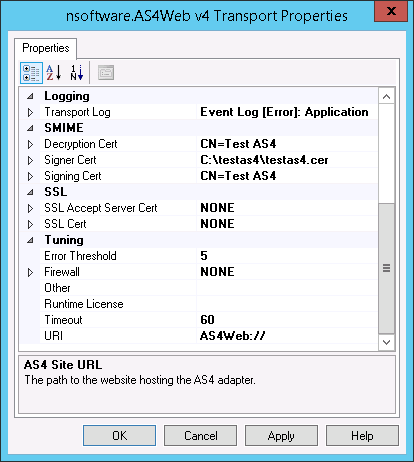Screen dimensions: 414x462
Task: Select the Properties tab
Action: tap(46, 48)
